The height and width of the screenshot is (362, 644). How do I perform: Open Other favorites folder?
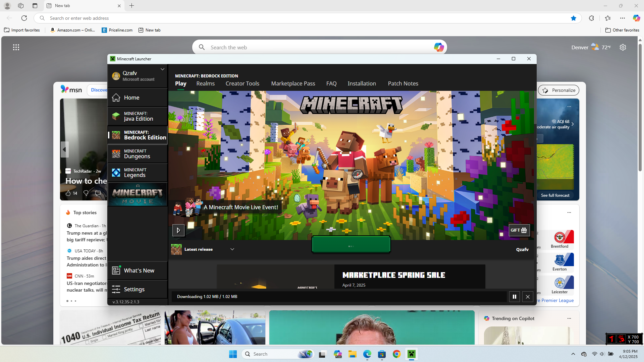pos(622,30)
